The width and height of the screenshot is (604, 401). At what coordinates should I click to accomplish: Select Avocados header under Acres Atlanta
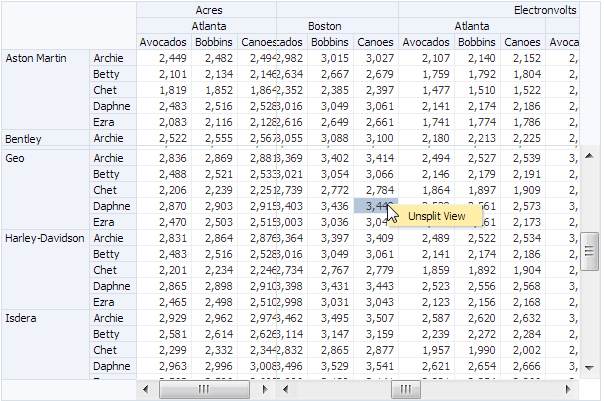point(164,42)
